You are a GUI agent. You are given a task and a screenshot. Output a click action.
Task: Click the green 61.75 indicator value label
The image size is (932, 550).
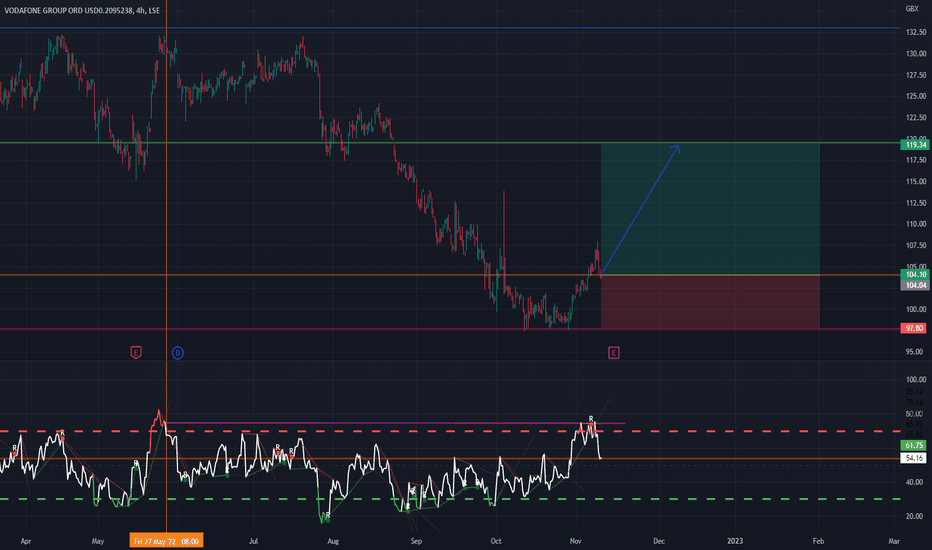tap(914, 445)
